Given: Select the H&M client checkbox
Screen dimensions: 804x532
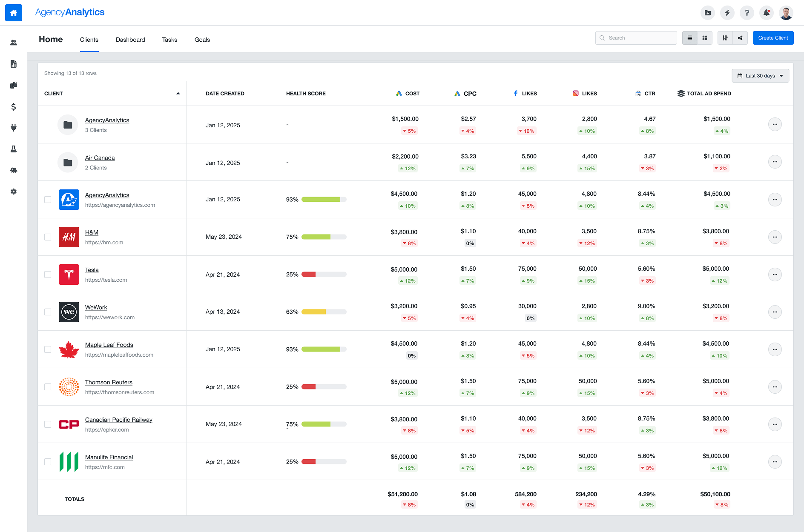Looking at the screenshot, I should pyautogui.click(x=48, y=237).
